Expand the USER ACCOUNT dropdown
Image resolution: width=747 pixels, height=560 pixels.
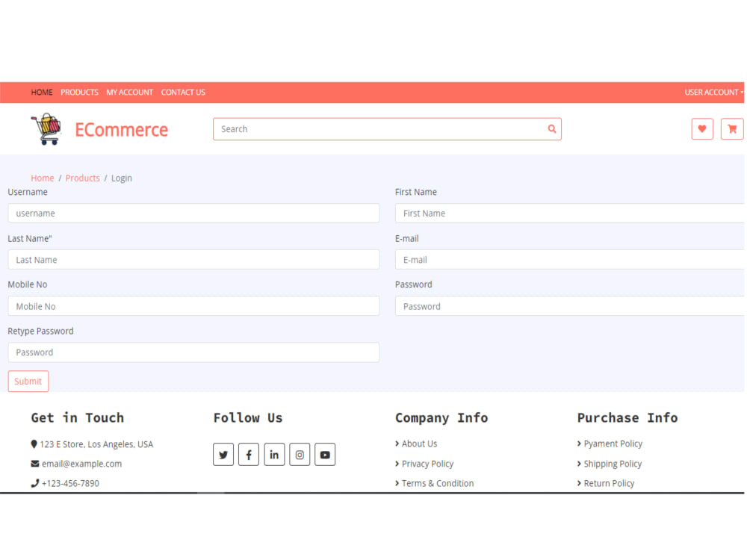[x=713, y=93]
